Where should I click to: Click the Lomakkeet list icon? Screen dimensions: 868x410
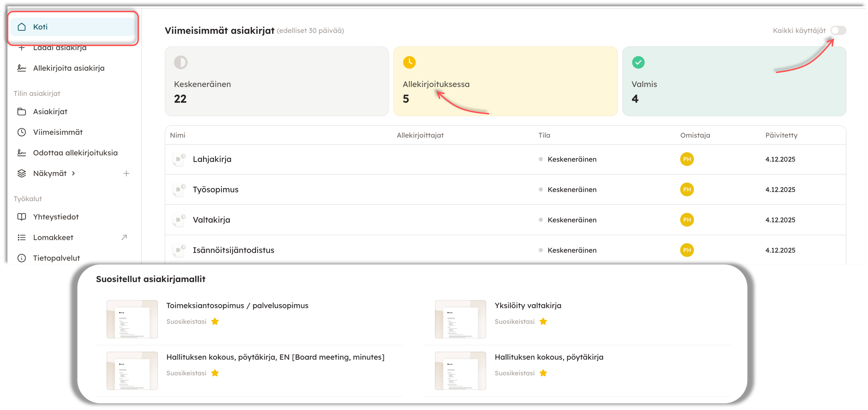[x=22, y=238]
